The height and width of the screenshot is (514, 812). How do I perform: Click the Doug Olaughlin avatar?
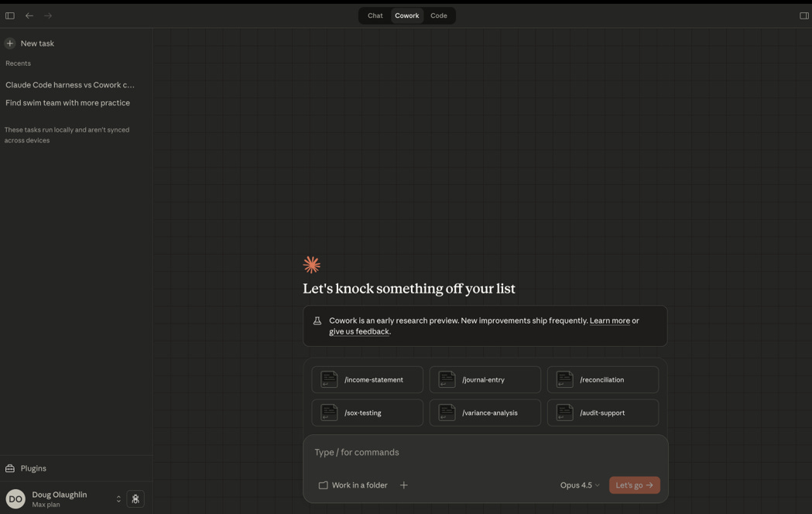coord(16,499)
